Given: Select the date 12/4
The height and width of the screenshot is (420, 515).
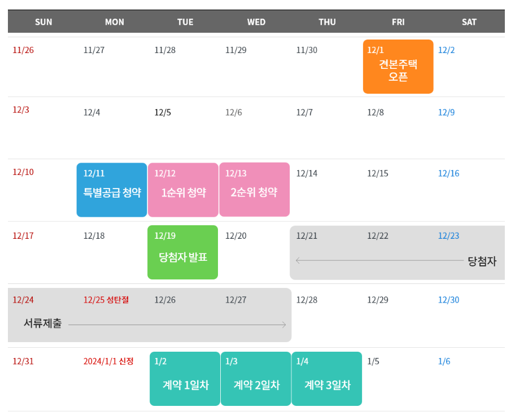Looking at the screenshot, I should (91, 113).
